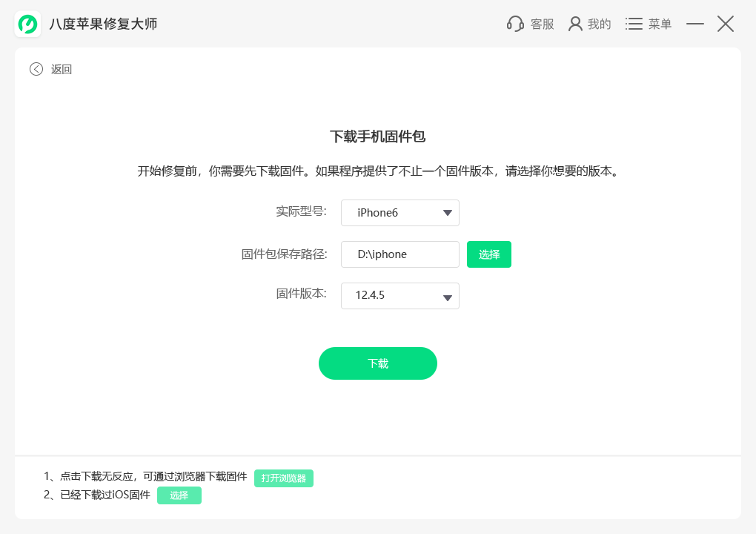This screenshot has height=534, width=756.
Task: Expand the 实际型号 iPhone6 dropdown
Action: tap(399, 213)
